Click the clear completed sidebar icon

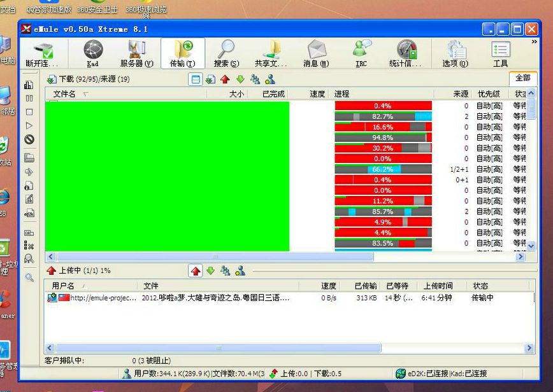click(29, 246)
